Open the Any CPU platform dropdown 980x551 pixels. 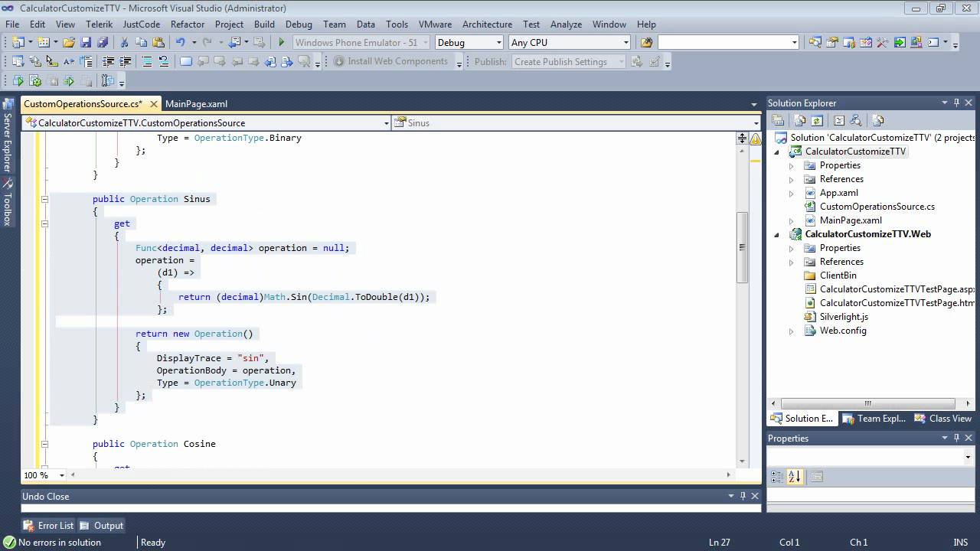coord(626,43)
